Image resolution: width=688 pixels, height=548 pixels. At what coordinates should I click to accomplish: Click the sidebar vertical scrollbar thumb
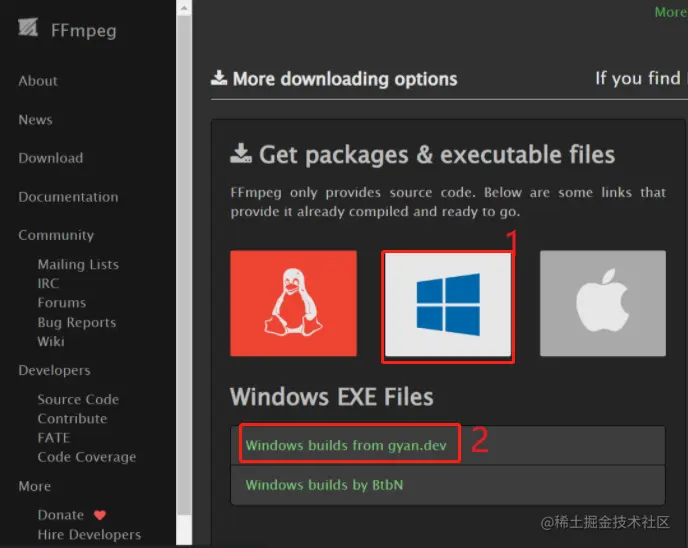[x=184, y=265]
